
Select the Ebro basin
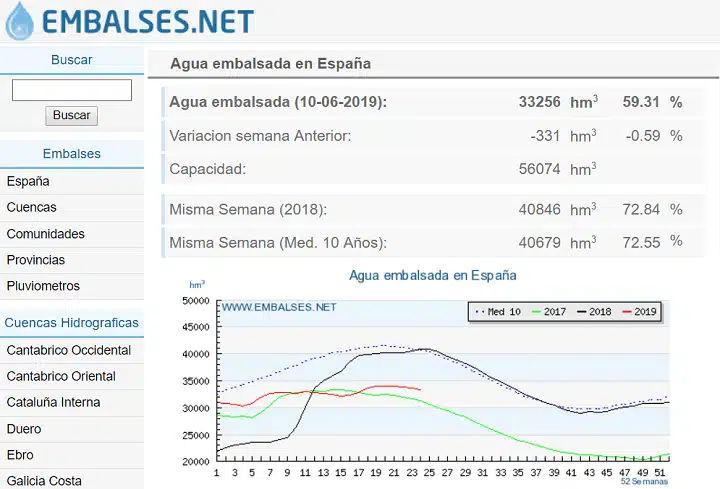(20, 454)
